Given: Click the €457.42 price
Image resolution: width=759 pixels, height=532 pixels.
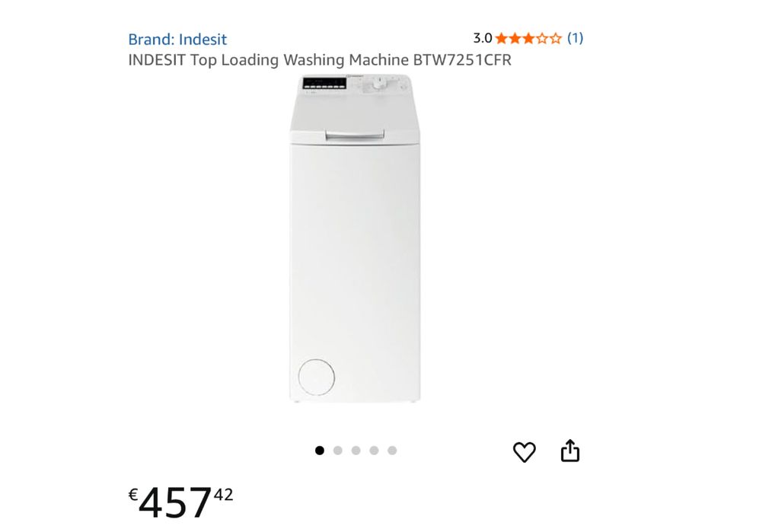Looking at the screenshot, I should pos(180,502).
